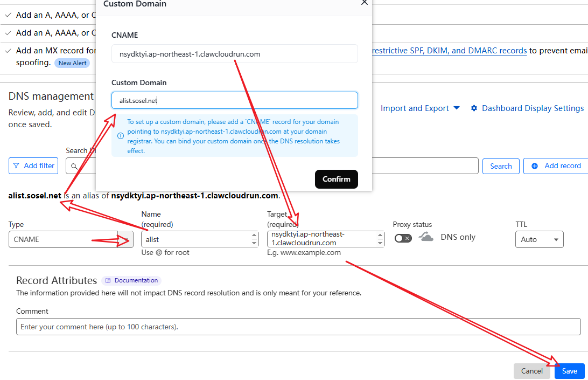This screenshot has height=380, width=588.
Task: Click the Comment text field
Action: tap(298, 327)
